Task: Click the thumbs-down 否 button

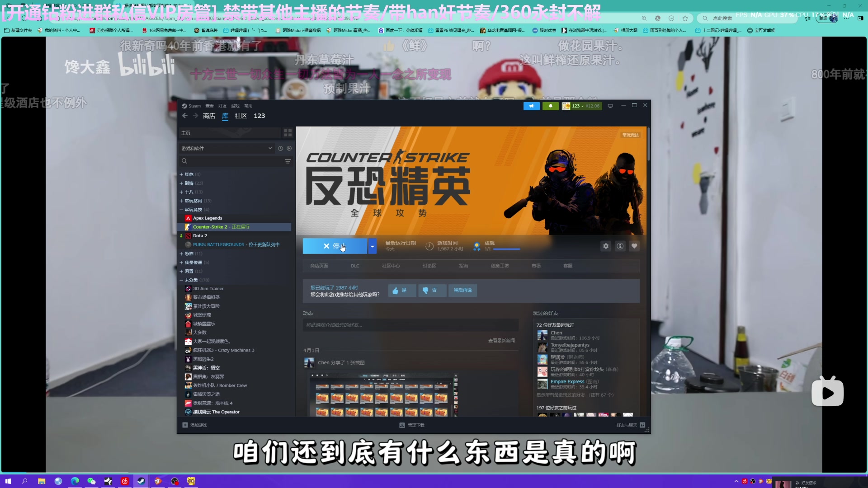Action: (432, 291)
